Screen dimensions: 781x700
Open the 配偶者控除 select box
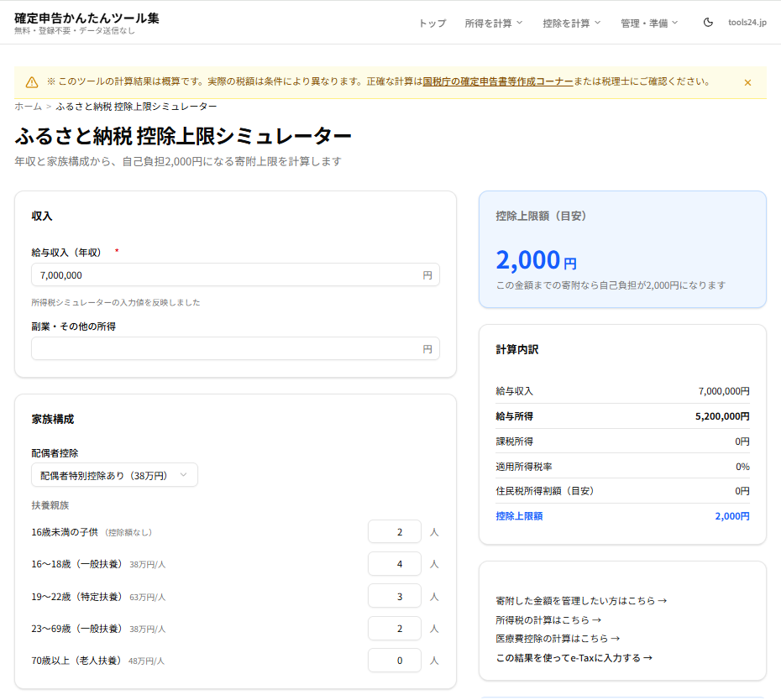click(114, 475)
